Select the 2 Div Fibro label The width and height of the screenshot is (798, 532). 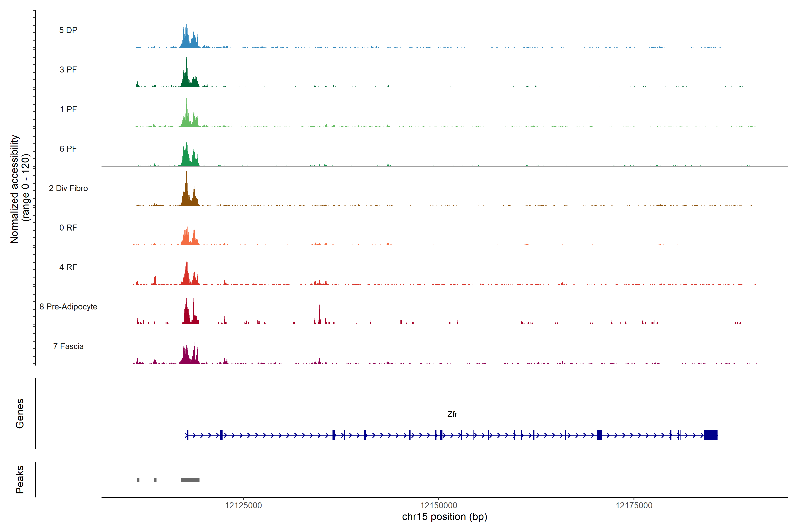point(68,188)
